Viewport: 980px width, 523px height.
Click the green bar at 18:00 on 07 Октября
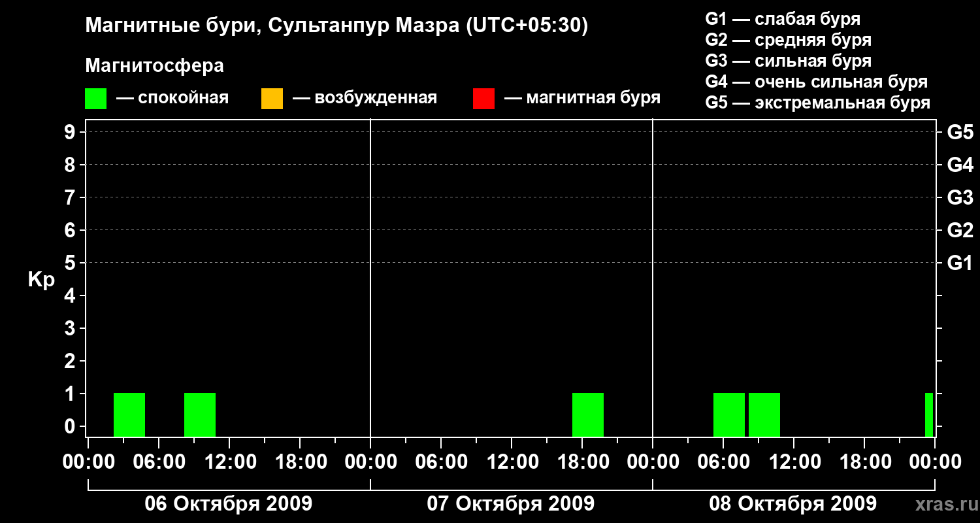click(588, 414)
